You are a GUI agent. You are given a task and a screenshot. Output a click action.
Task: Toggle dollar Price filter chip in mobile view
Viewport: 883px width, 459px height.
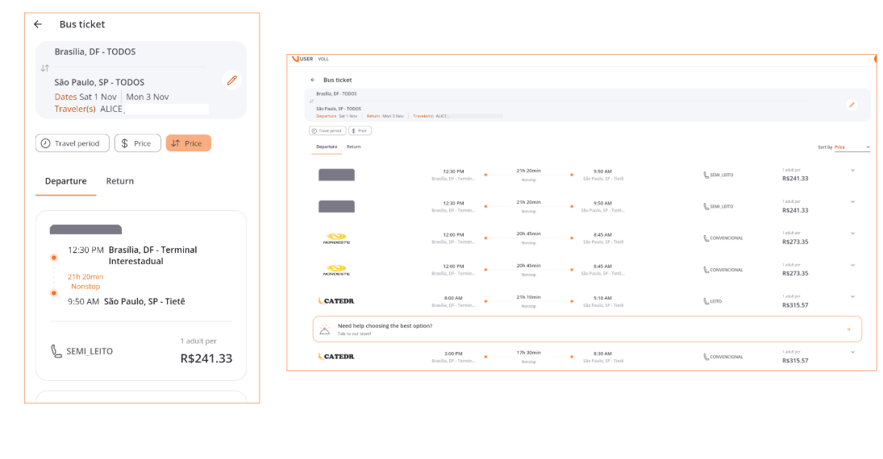pos(137,143)
